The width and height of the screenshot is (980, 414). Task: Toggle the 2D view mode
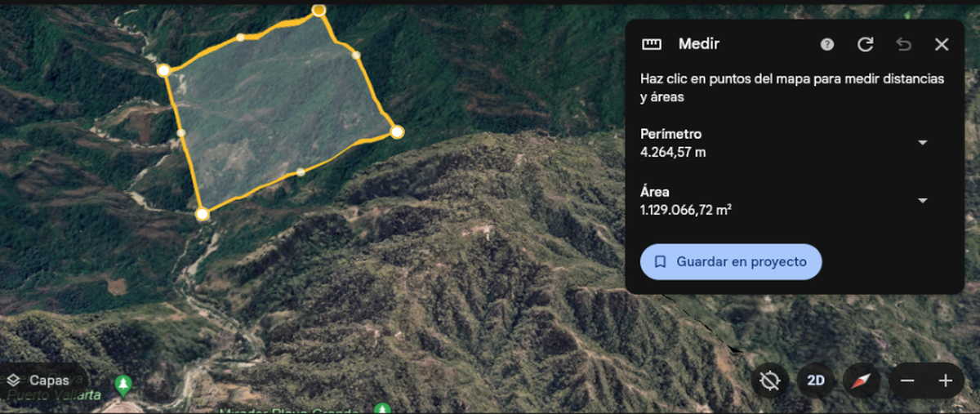815,381
